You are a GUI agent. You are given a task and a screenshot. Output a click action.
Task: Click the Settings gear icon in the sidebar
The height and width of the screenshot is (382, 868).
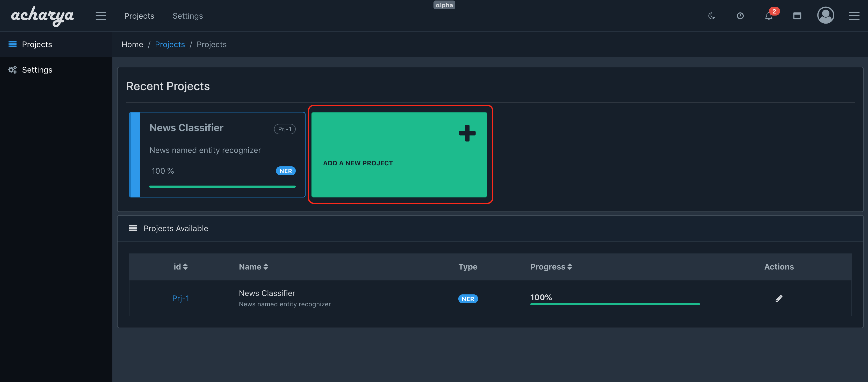point(12,69)
